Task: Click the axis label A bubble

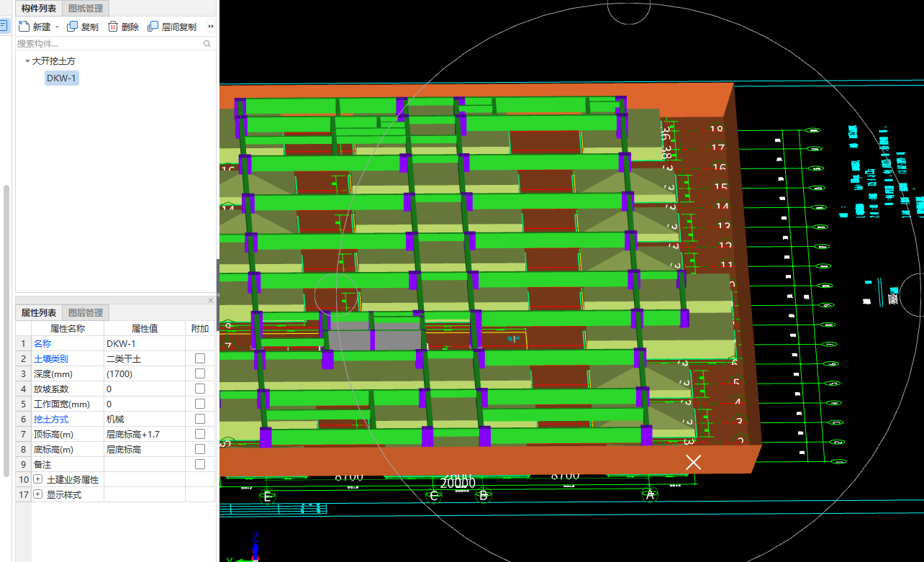Action: pos(651,495)
